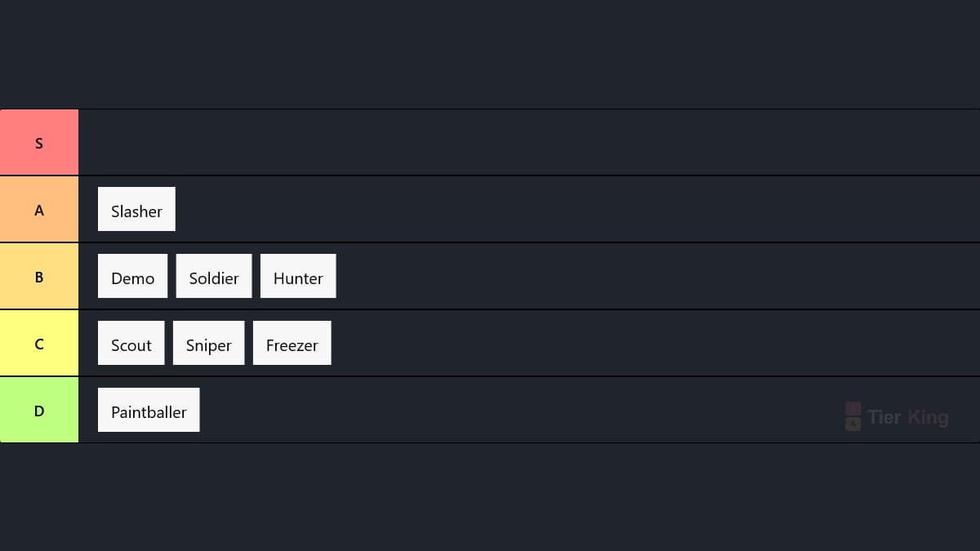
Task: Click the Slasher item card
Action: [x=136, y=210]
